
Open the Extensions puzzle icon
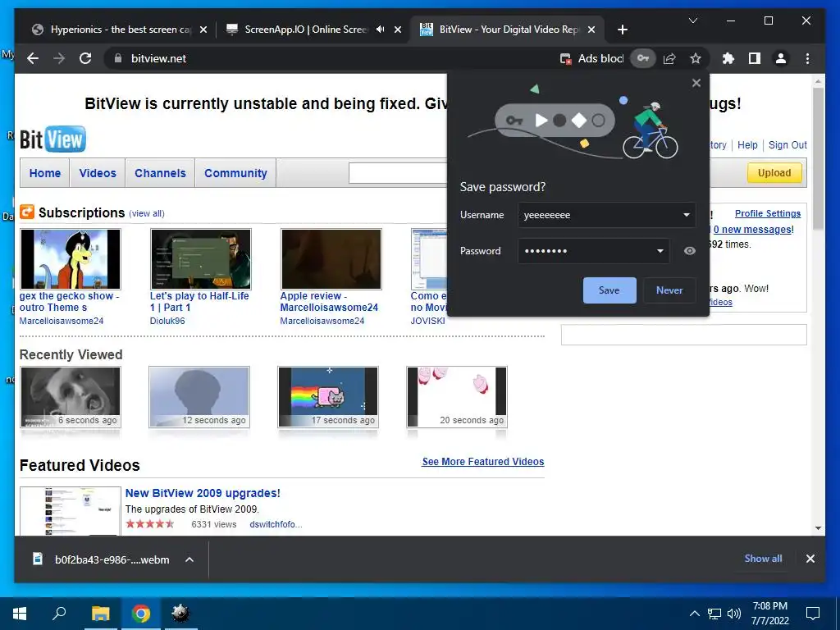[728, 58]
